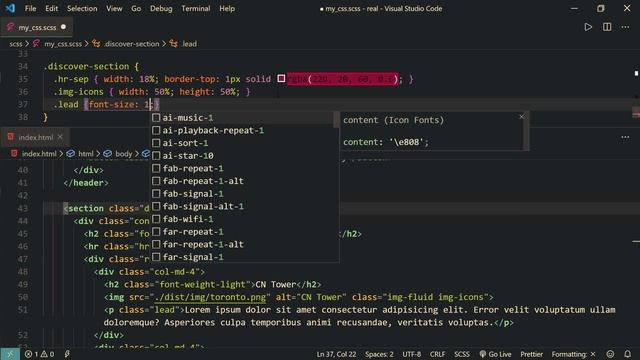640x360 pixels.
Task: Close the suggestion details panel
Action: [521, 117]
